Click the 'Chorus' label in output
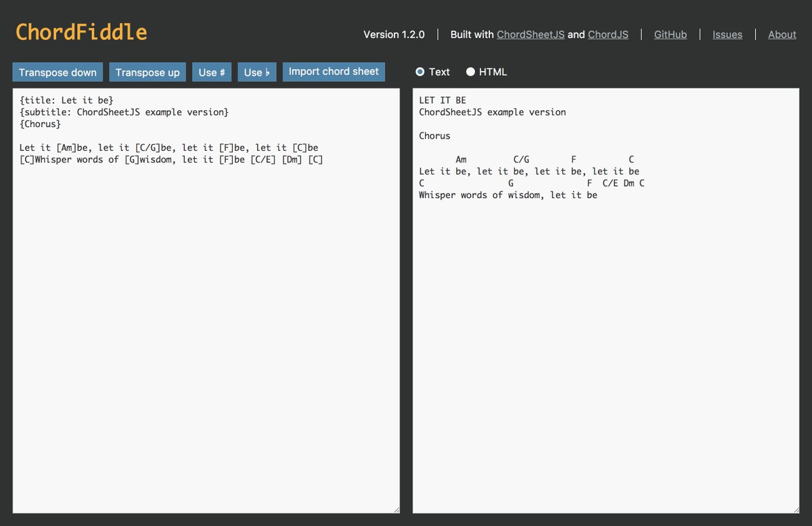 434,136
